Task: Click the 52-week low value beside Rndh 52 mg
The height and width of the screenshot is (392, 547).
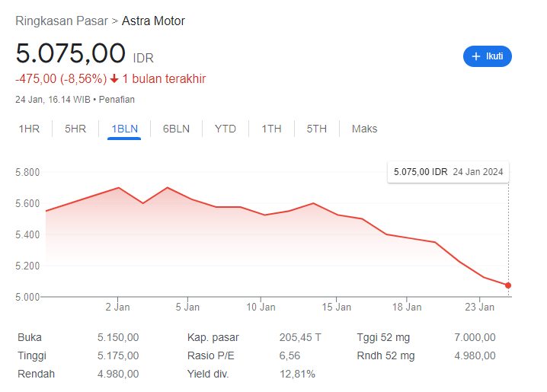Action: [475, 355]
